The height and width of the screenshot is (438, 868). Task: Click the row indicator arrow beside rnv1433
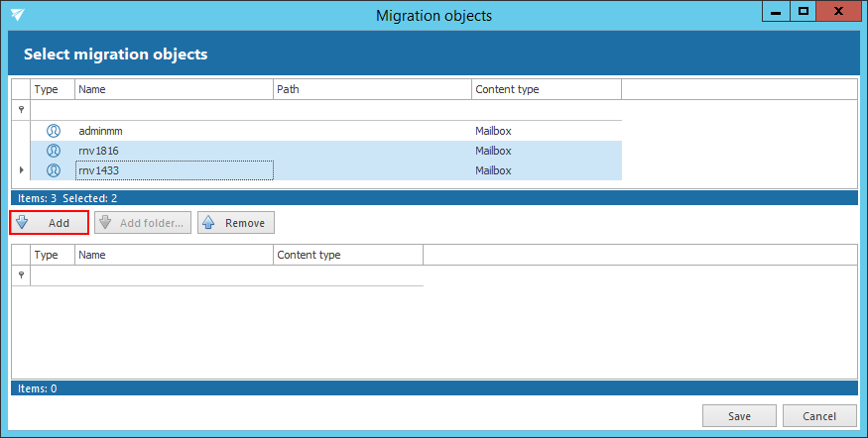pos(21,170)
